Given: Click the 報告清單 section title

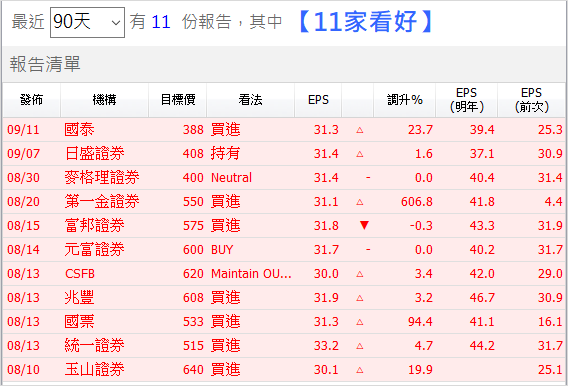Looking at the screenshot, I should (x=45, y=64).
